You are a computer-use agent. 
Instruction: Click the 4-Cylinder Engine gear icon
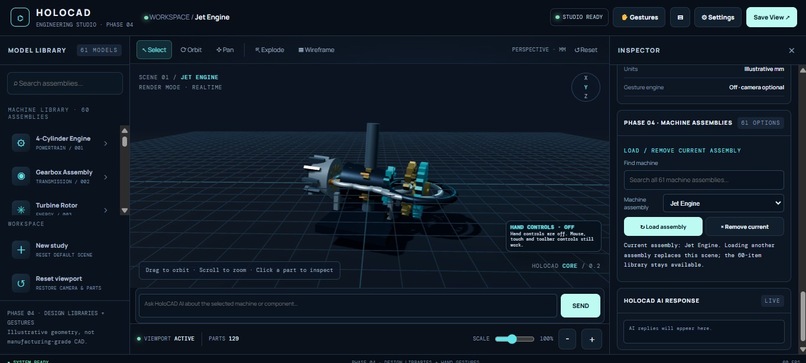click(x=21, y=143)
